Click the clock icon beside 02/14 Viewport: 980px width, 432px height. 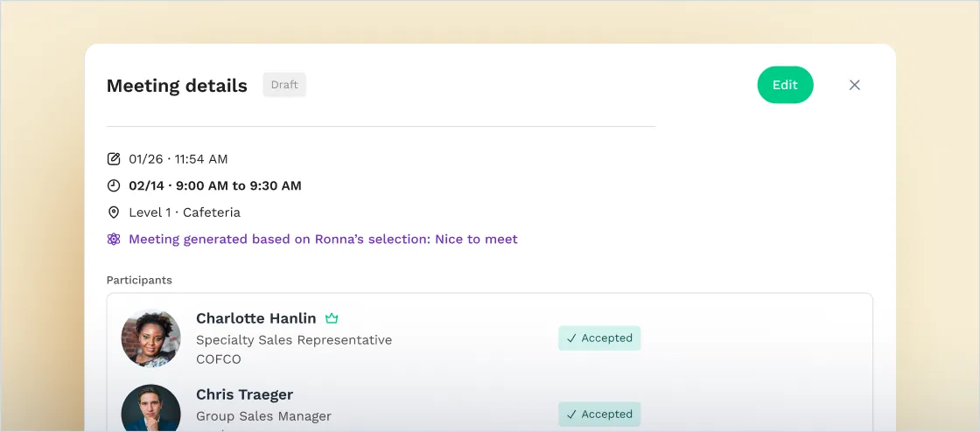(113, 185)
